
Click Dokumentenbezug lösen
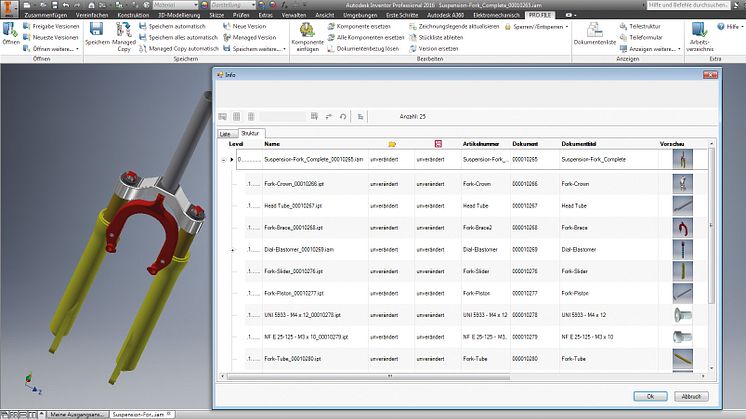(363, 49)
